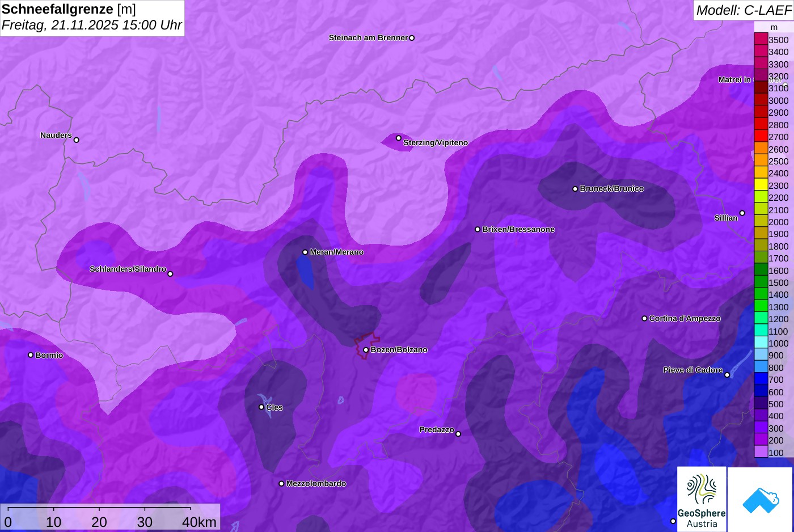Click the 1000 m cyan legend swatch
The height and width of the screenshot is (532, 794).
761,343
